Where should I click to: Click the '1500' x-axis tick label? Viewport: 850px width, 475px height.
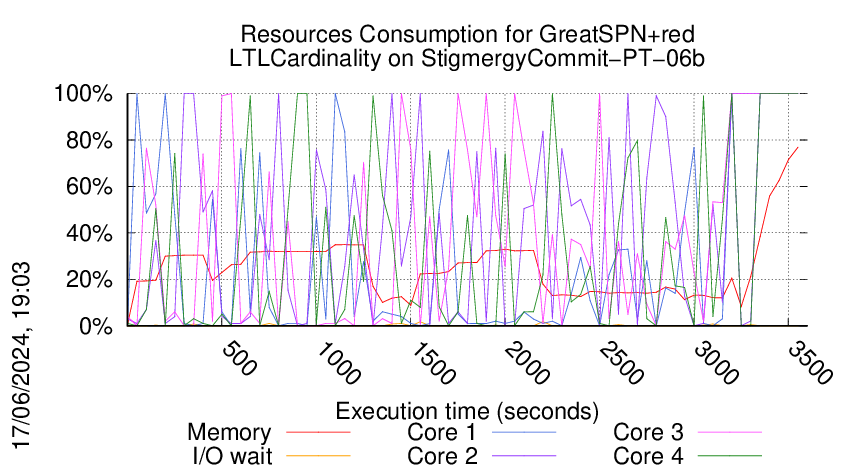coord(433,363)
